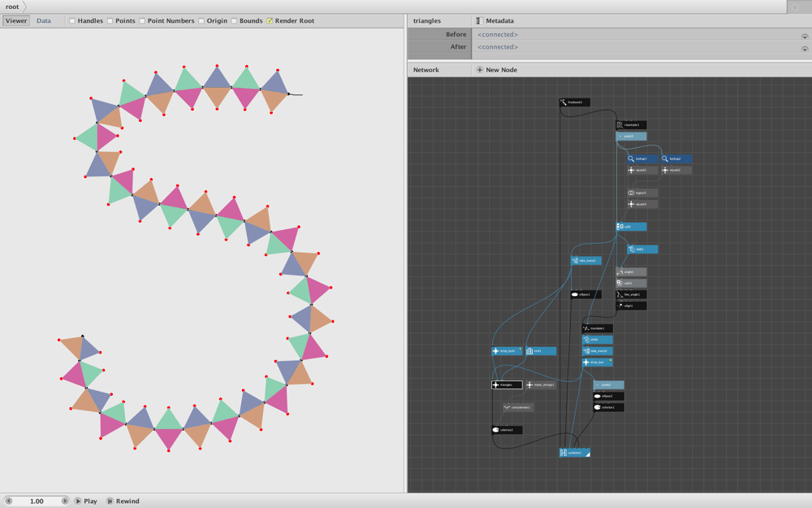Enable the Handles checkbox

[72, 21]
